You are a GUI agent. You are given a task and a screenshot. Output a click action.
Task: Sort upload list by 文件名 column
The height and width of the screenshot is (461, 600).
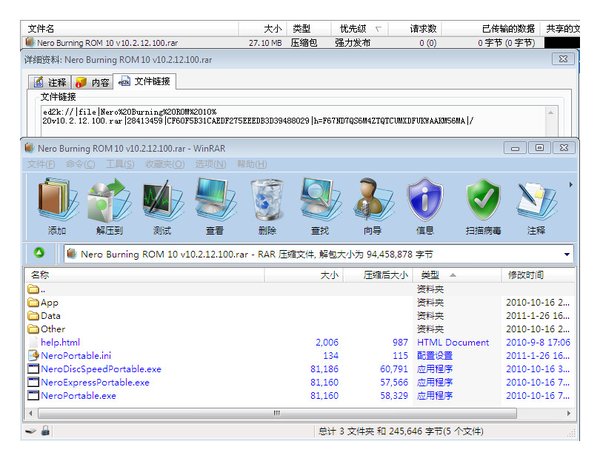pyautogui.click(x=130, y=29)
